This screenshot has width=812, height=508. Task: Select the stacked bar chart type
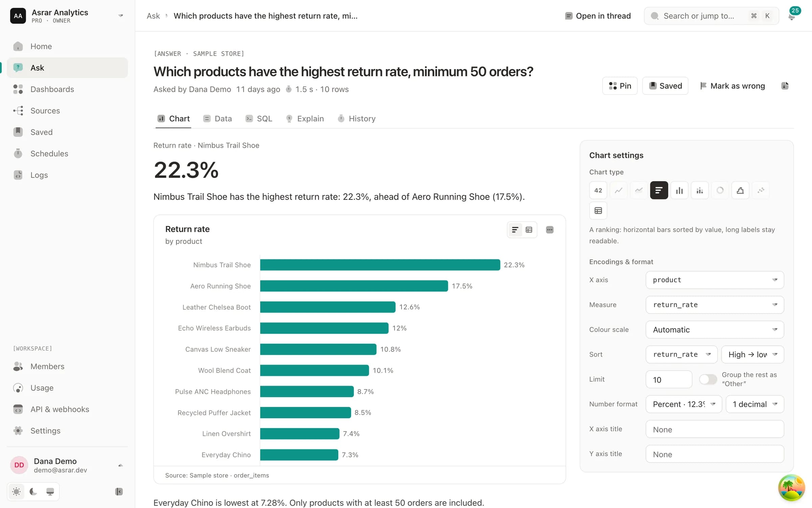click(699, 190)
